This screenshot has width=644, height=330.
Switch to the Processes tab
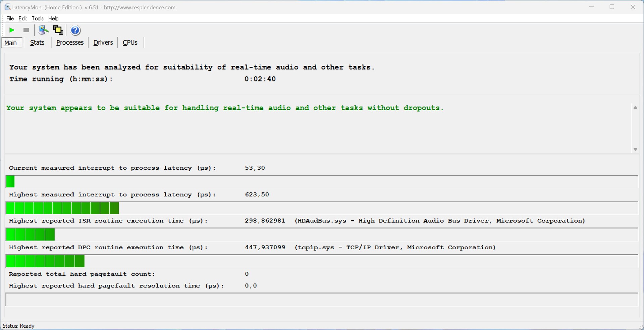(70, 43)
